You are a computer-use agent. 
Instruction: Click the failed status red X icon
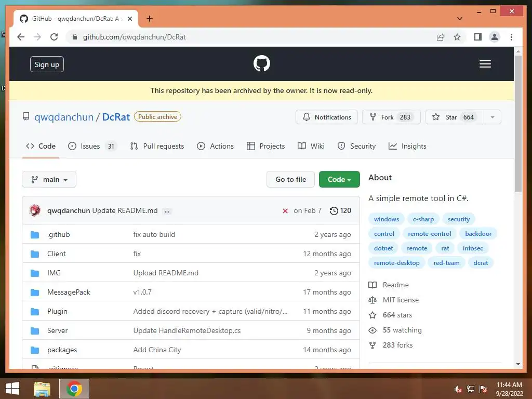[285, 211]
